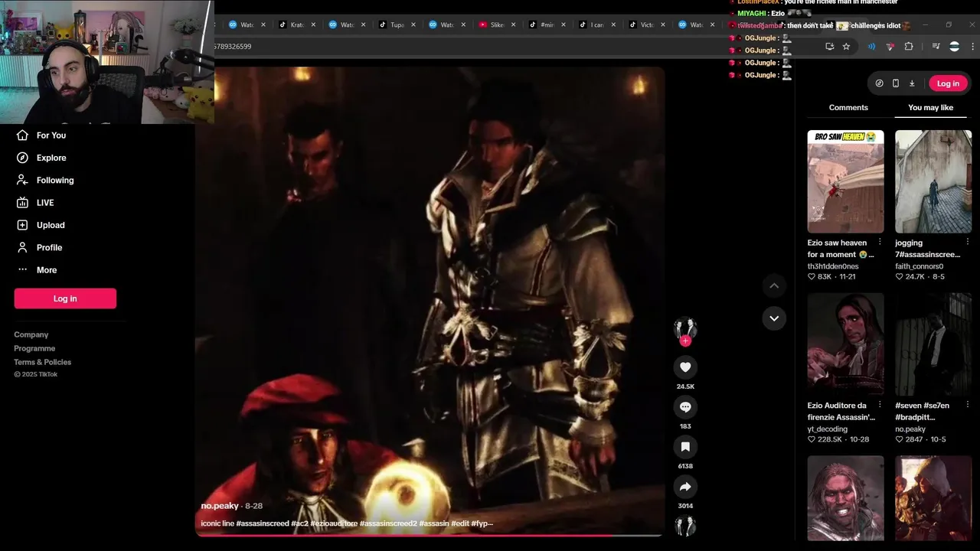Image resolution: width=980 pixels, height=551 pixels.
Task: Click the compass icon beside top Log in
Action: pos(879,83)
